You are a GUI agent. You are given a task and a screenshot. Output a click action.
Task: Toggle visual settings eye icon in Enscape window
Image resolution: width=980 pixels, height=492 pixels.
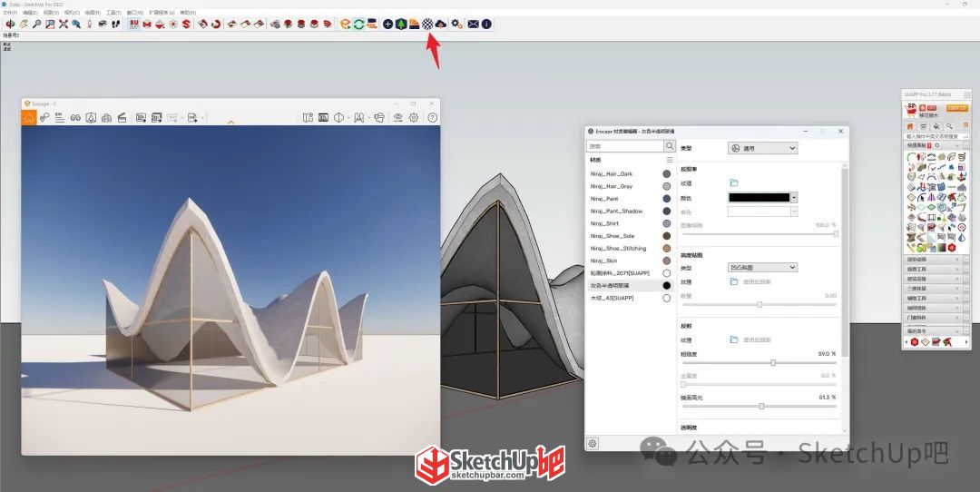(x=397, y=117)
